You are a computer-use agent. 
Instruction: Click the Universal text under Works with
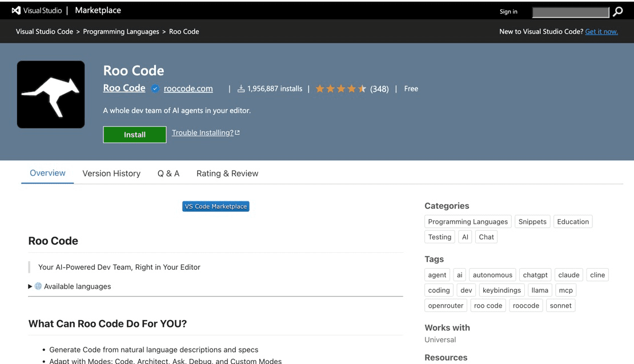pos(440,340)
